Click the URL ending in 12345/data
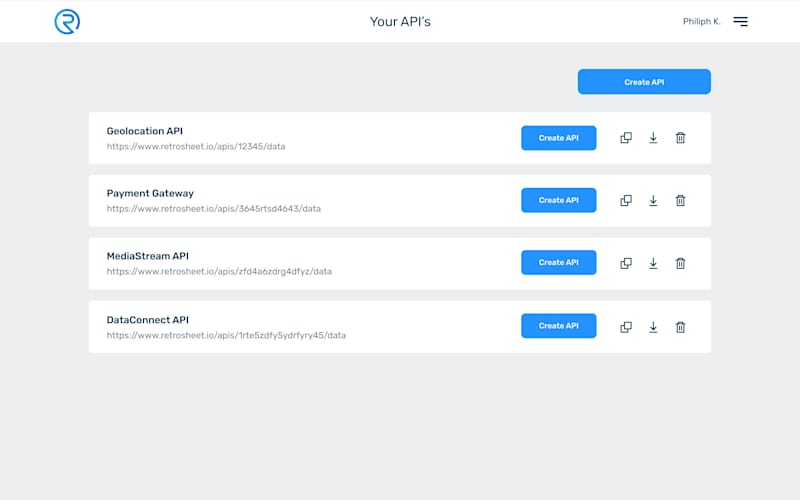Viewport: 800px width, 500px height. pos(196,146)
